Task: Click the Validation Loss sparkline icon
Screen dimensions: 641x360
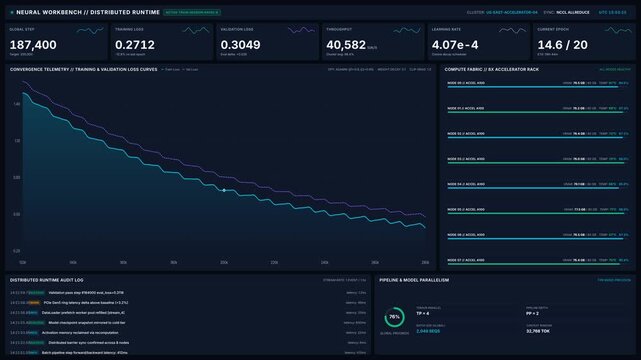Action: (x=301, y=30)
